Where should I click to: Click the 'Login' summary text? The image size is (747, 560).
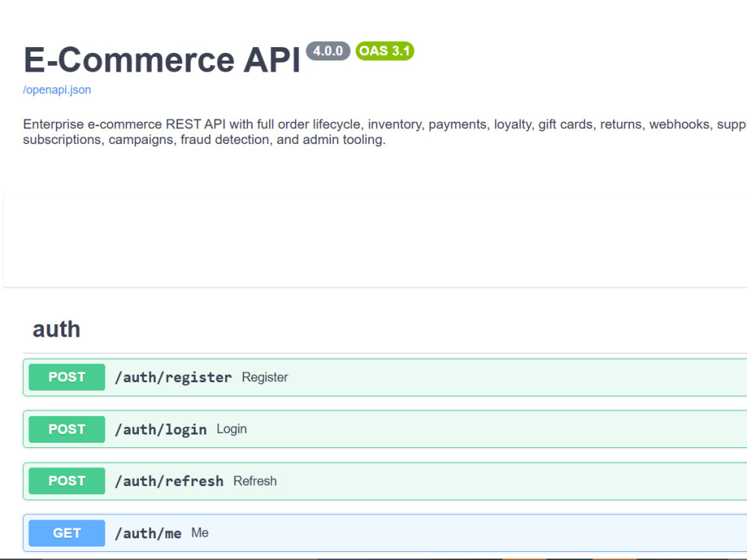232,429
